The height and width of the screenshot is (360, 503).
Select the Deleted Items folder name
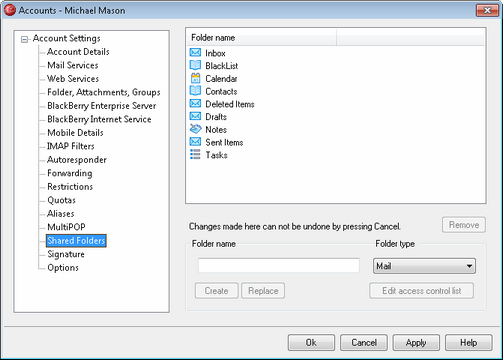point(230,104)
